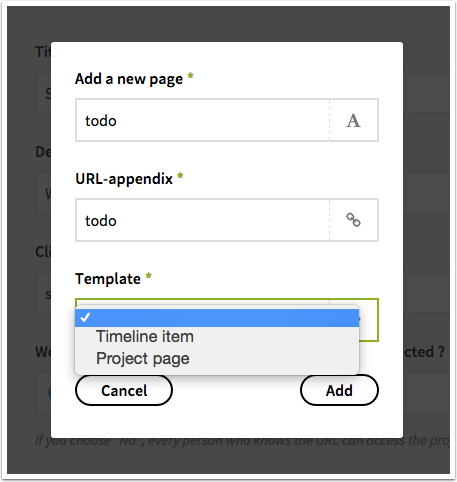Click the URL-appendix field label
457x482 pixels.
(124, 179)
